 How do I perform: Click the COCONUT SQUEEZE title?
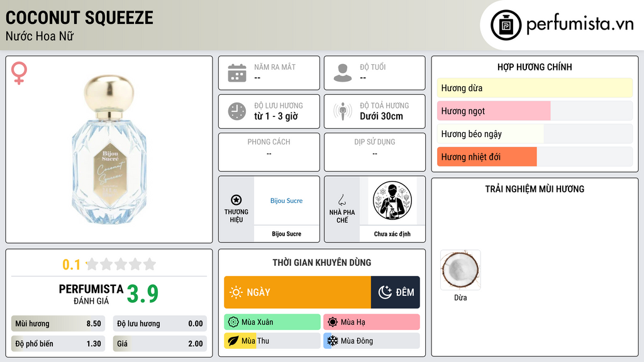pos(79,18)
